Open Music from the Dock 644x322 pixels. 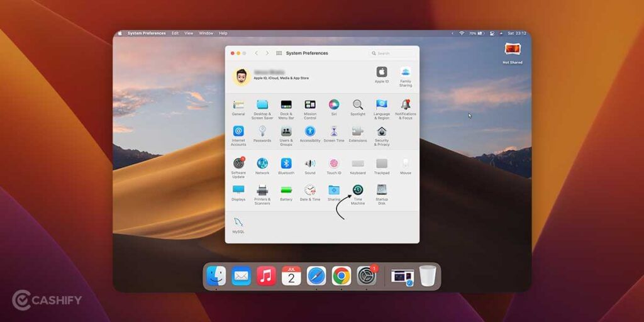[266, 275]
